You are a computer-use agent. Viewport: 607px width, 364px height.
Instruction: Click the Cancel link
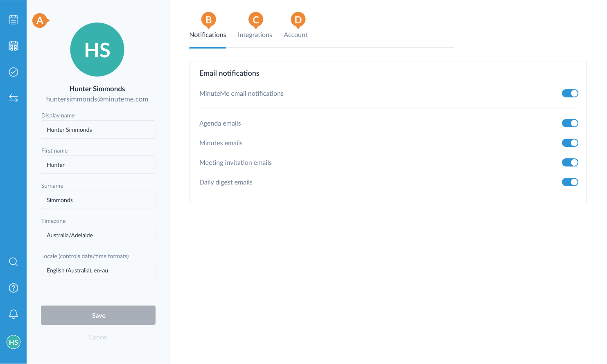pos(98,337)
